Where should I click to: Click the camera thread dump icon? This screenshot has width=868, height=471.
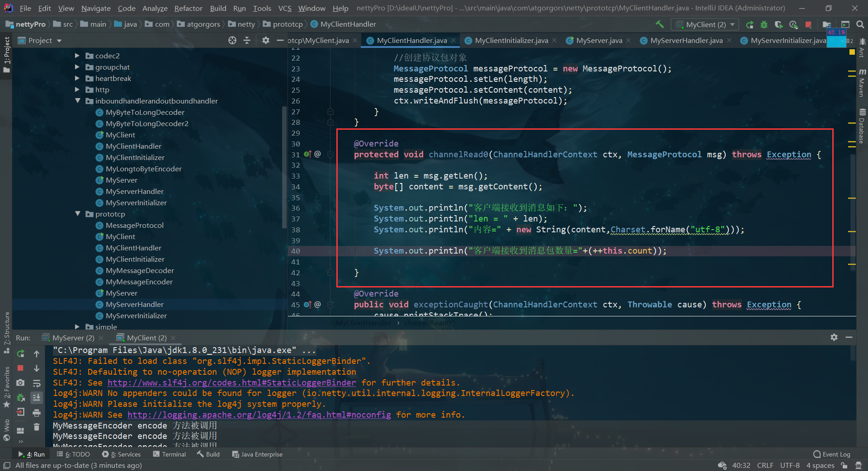coord(20,383)
